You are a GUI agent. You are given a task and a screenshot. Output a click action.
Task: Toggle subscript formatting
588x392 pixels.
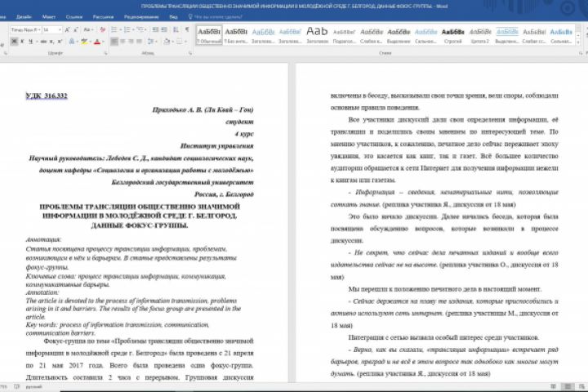51,42
